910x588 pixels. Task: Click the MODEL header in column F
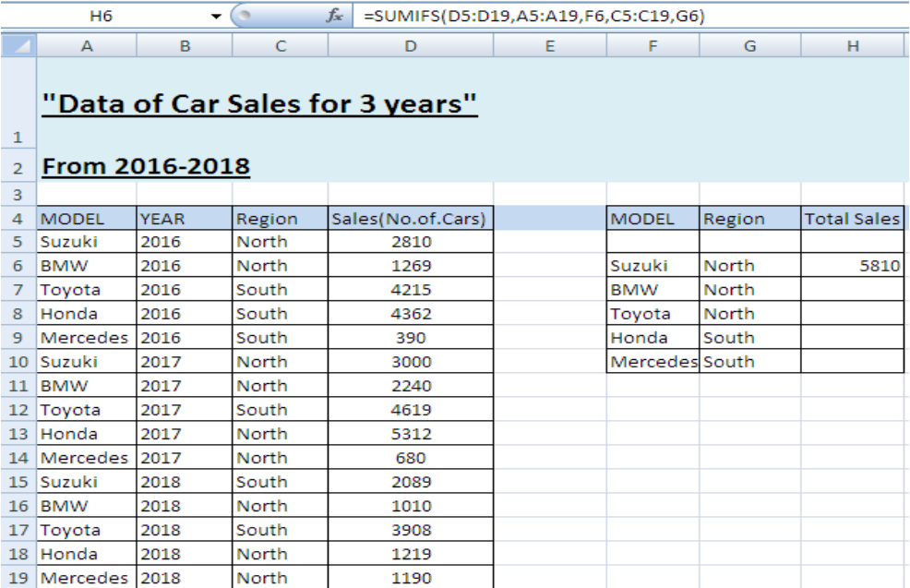[x=653, y=219]
